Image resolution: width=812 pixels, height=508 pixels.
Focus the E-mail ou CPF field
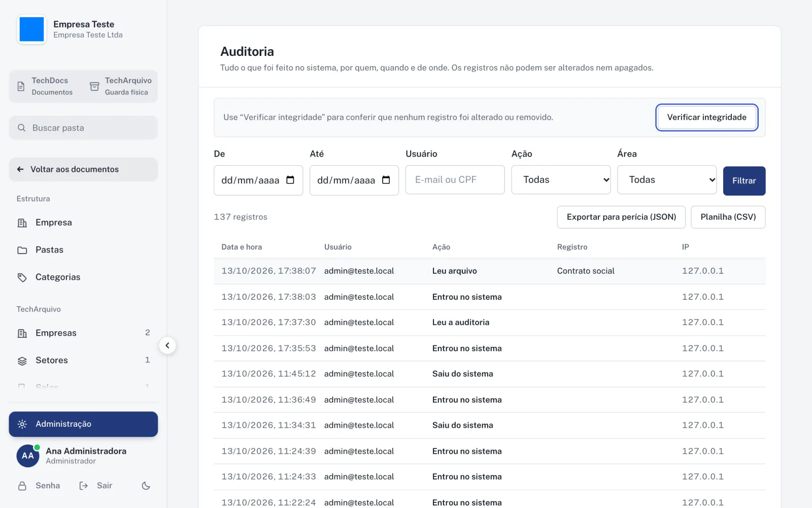[455, 180]
